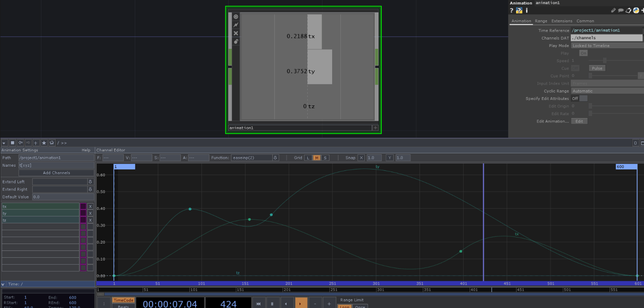Navigate back with left arrow icon
Viewport: 644px width, 308px height.
coord(21,143)
